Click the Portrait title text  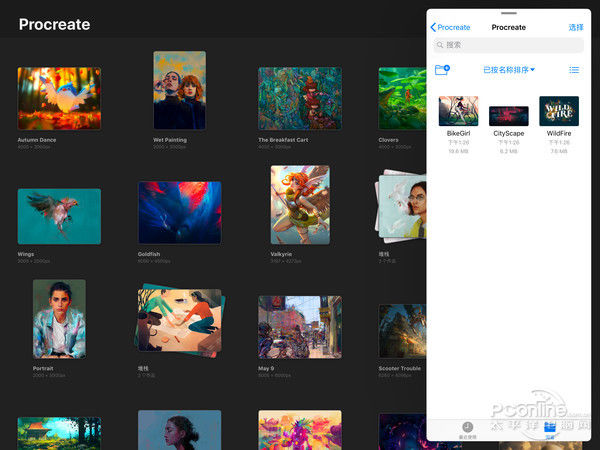[x=43, y=368]
